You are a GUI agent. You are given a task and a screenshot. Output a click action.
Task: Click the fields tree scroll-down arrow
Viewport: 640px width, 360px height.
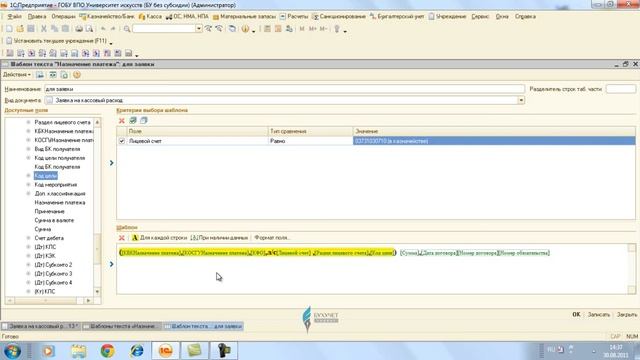[97, 291]
